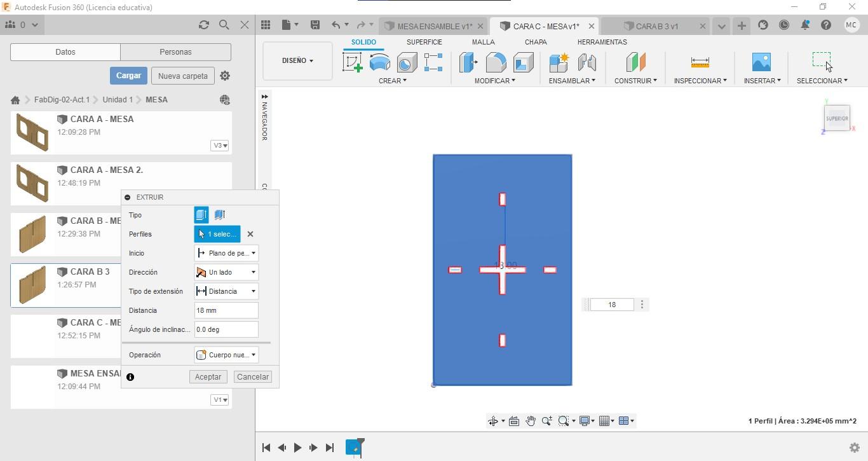Open the File menu icon

[287, 25]
